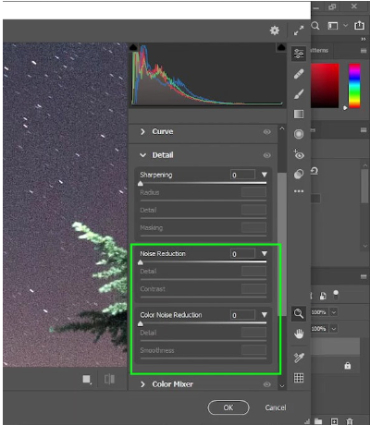Click the Photoshop Patterns panel tab
The image size is (370, 425).
tap(319, 50)
